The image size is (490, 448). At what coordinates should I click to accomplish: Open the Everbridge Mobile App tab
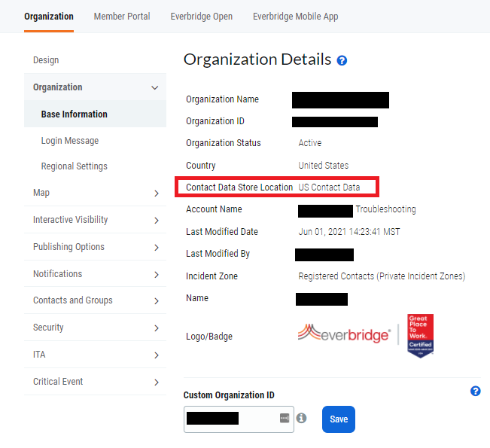[296, 17]
